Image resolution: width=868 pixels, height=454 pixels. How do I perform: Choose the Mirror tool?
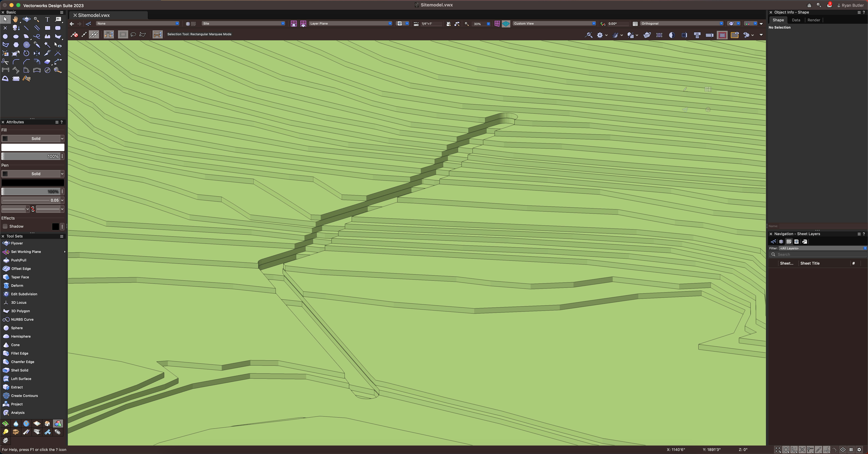tap(37, 53)
